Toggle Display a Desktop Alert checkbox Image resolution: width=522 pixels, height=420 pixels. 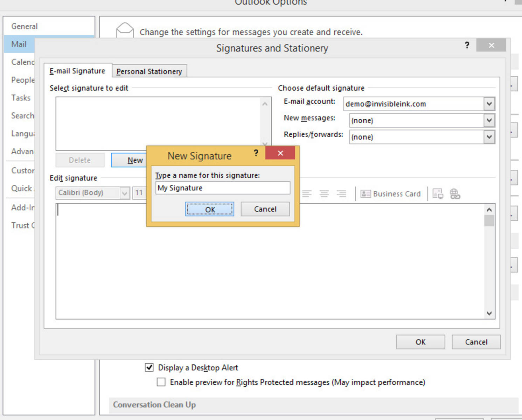point(149,367)
